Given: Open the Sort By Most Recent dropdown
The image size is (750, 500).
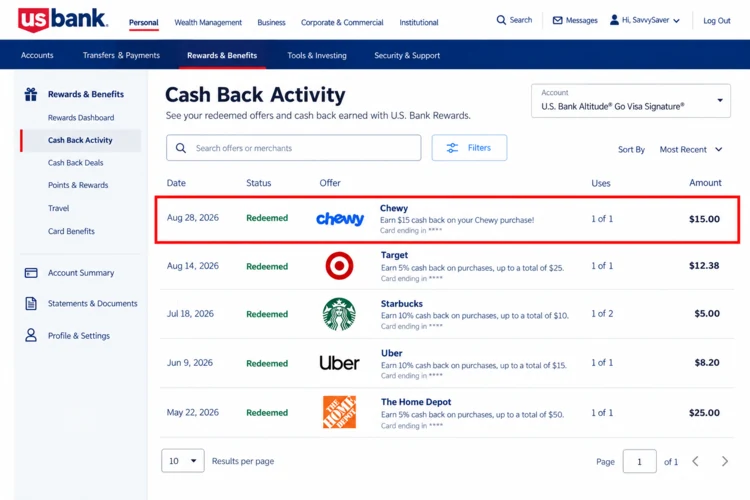Looking at the screenshot, I should 690,149.
